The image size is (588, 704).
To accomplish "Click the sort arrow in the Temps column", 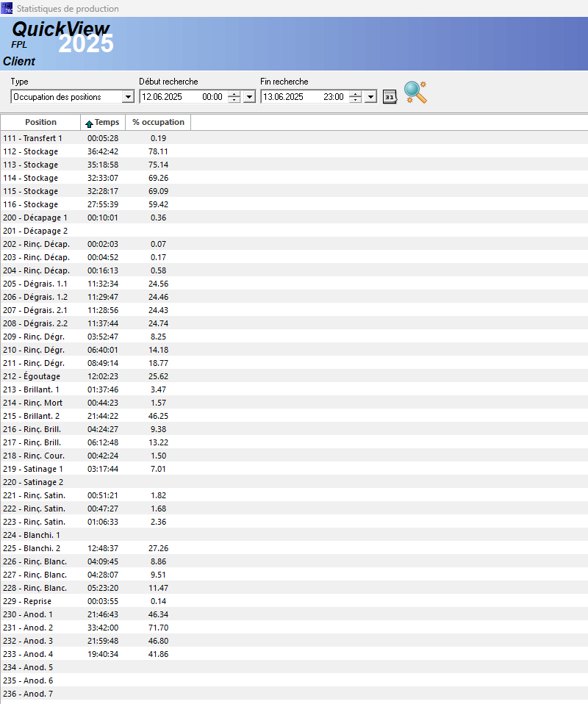I will pos(89,123).
